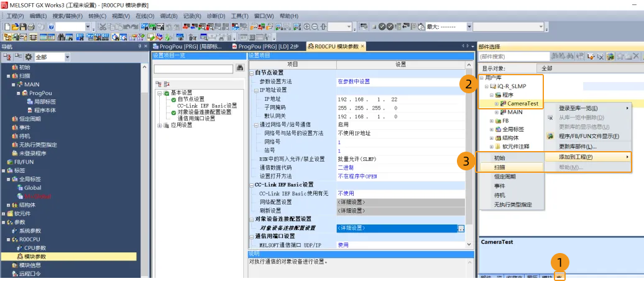This screenshot has width=644, height=281.
Task: Open the 诊断(D) menu
Action: pyautogui.click(x=216, y=16)
